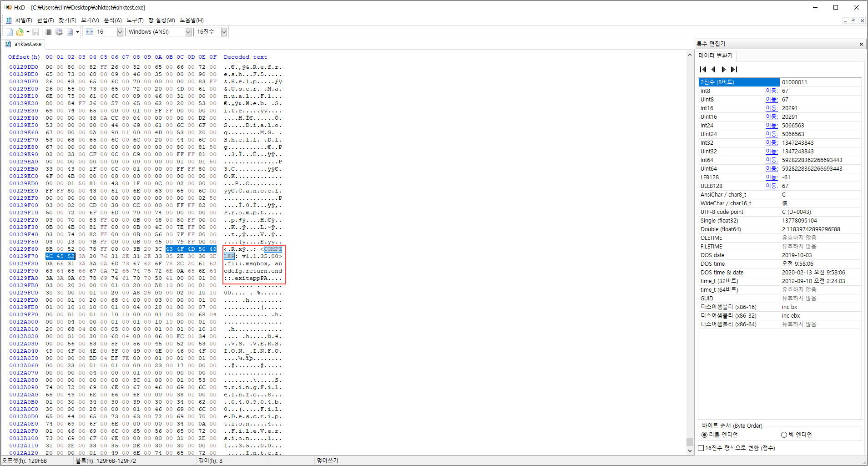Open the 도구(T) menu
The width and height of the screenshot is (868, 466).
pyautogui.click(x=135, y=20)
